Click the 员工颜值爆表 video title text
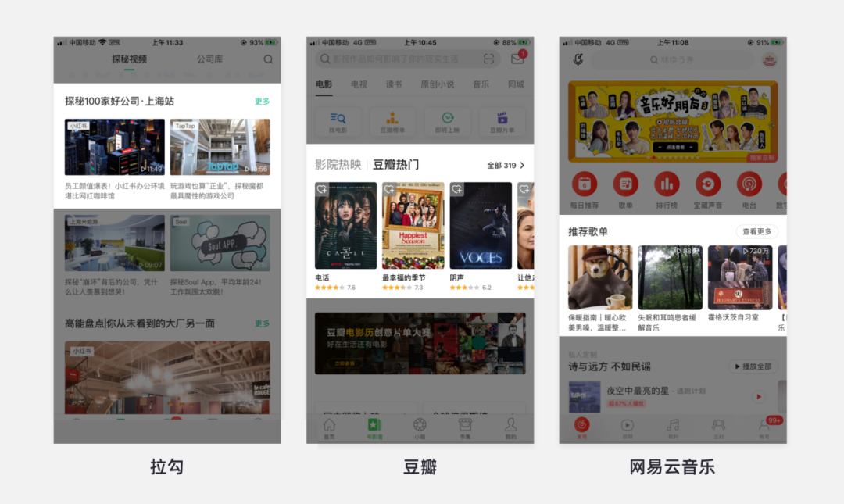Image resolution: width=844 pixels, height=504 pixels. [x=115, y=191]
